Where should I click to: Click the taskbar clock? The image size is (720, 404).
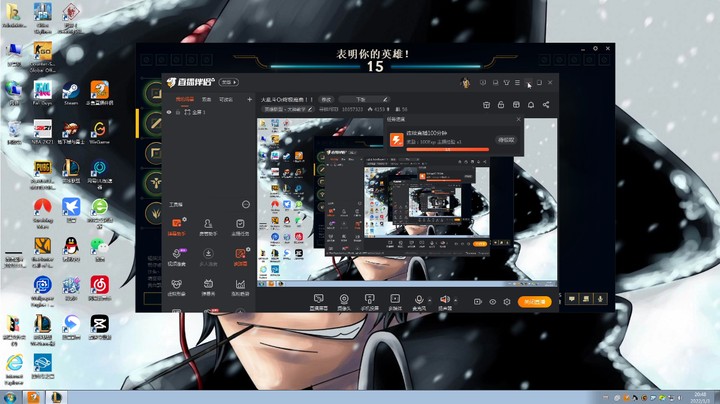[700, 397]
